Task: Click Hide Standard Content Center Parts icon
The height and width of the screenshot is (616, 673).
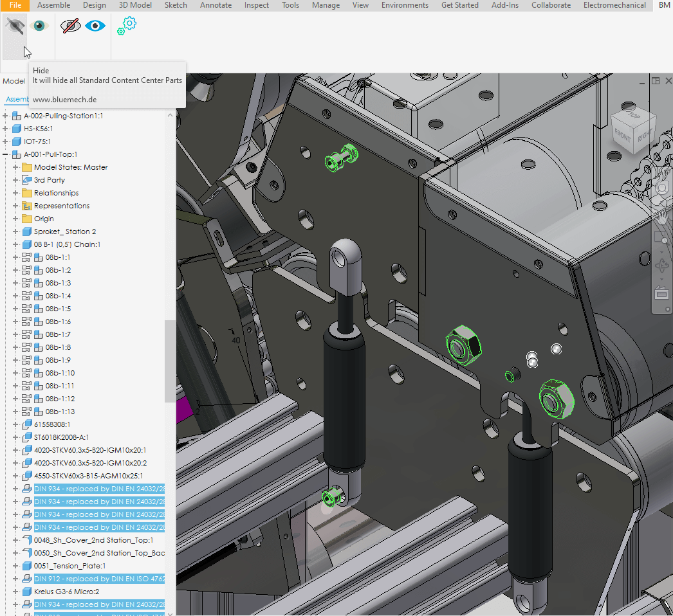Action: (15, 26)
